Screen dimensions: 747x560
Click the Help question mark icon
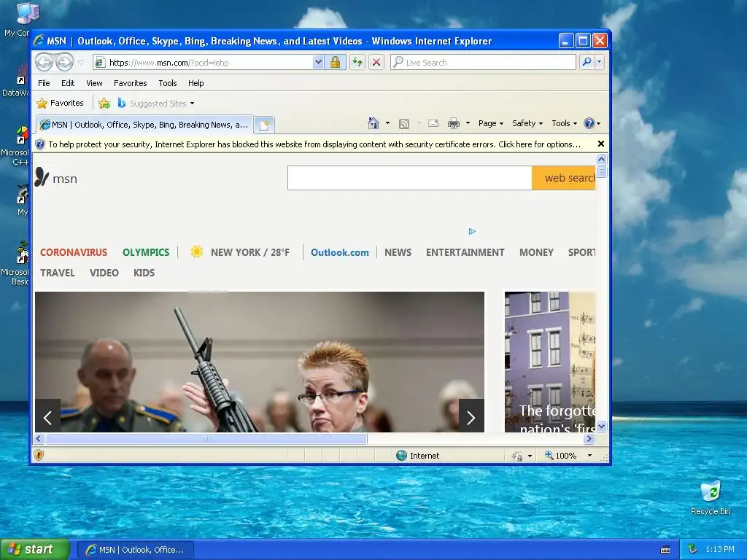(x=589, y=123)
